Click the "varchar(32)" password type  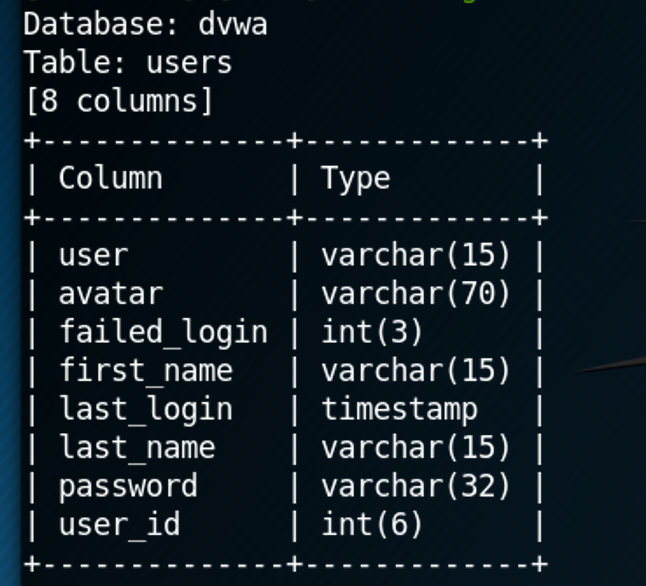pyautogui.click(x=416, y=486)
